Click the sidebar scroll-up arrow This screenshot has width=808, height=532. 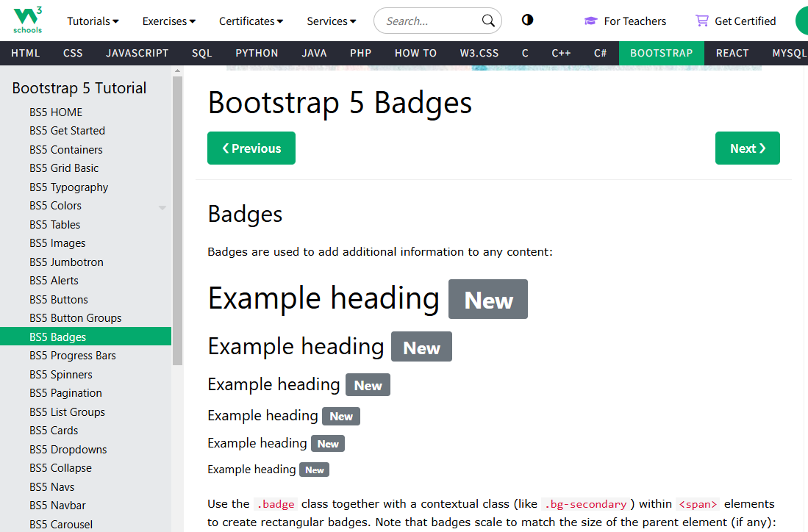178,71
